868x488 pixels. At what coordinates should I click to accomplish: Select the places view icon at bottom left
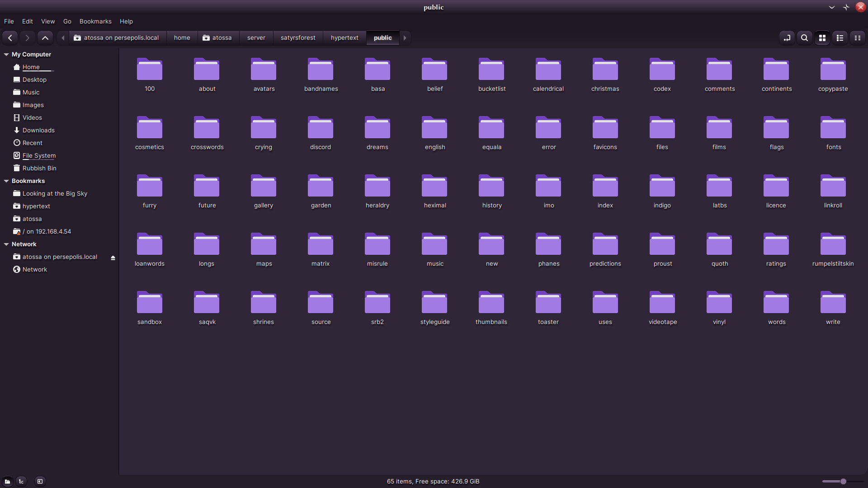pos(7,481)
